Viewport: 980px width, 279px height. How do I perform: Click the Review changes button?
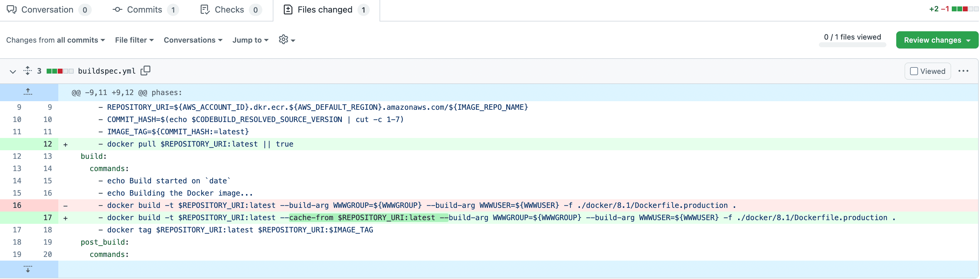click(x=936, y=40)
